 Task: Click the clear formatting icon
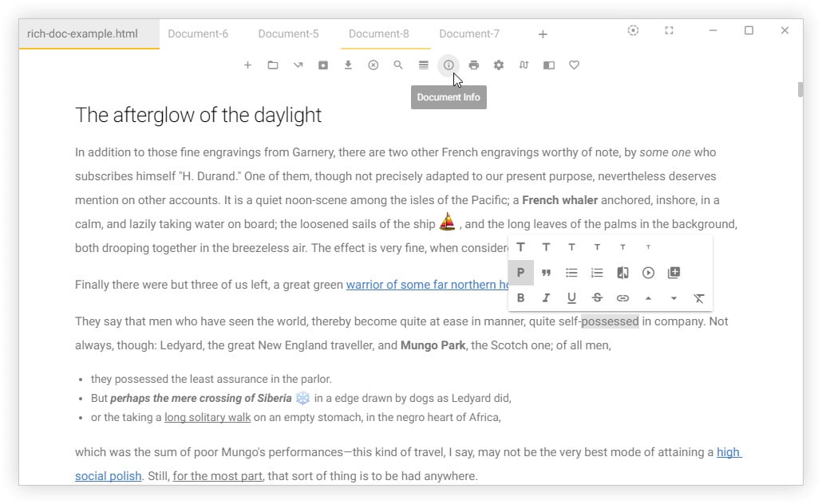[x=699, y=298]
